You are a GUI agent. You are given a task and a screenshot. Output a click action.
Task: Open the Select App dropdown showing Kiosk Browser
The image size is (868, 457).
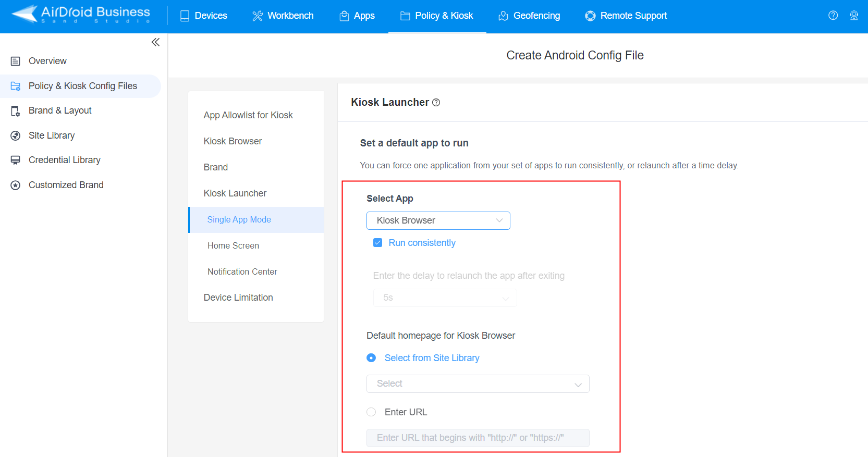pos(438,221)
